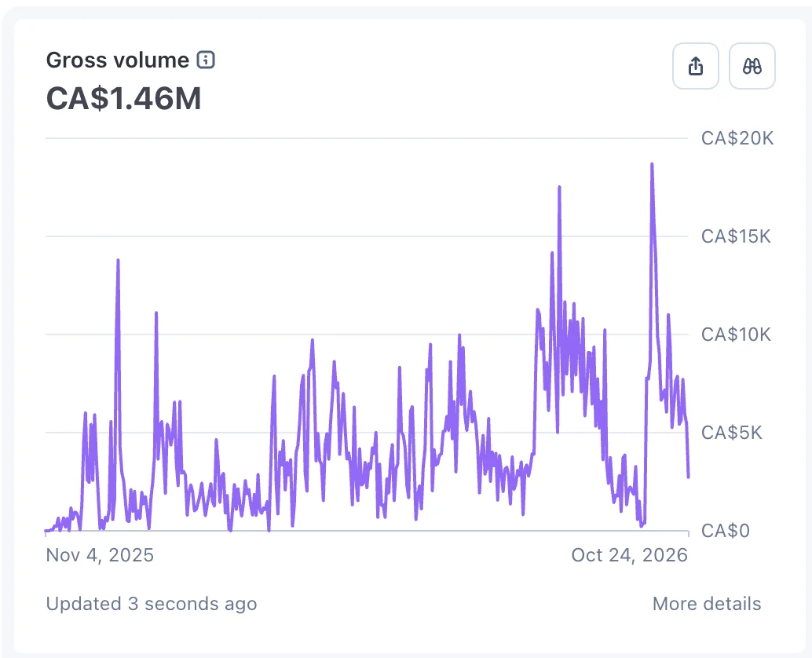
Task: Click the CA$10K axis label
Action: (736, 334)
